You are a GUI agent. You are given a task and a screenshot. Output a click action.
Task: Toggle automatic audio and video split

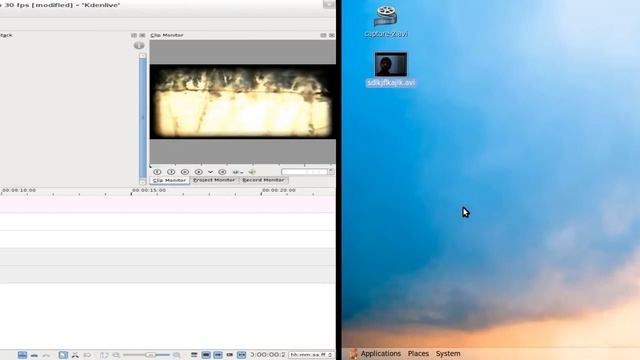coord(194,355)
